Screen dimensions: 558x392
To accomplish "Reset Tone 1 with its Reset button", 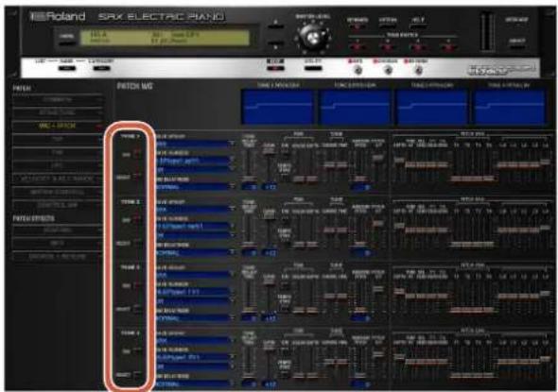I will click(x=137, y=176).
